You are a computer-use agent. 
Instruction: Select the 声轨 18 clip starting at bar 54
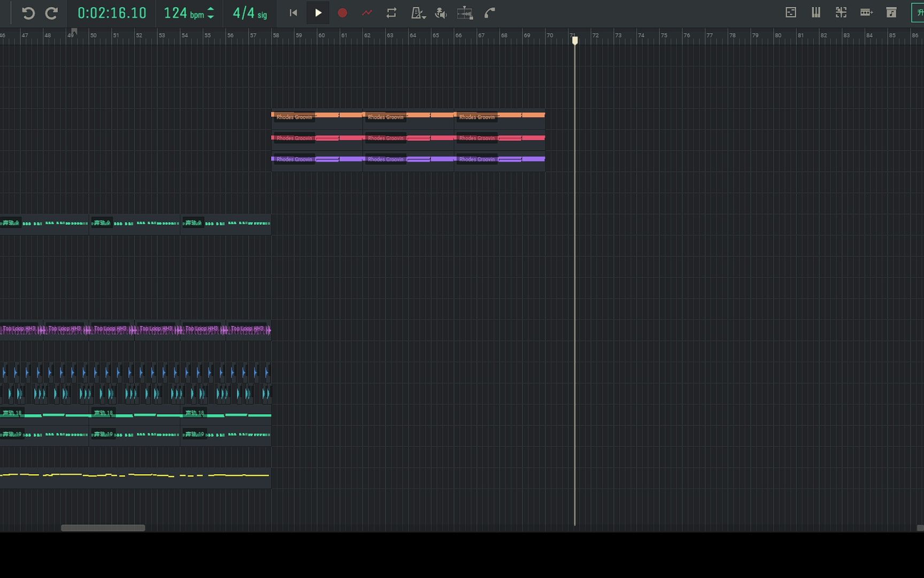(x=226, y=415)
